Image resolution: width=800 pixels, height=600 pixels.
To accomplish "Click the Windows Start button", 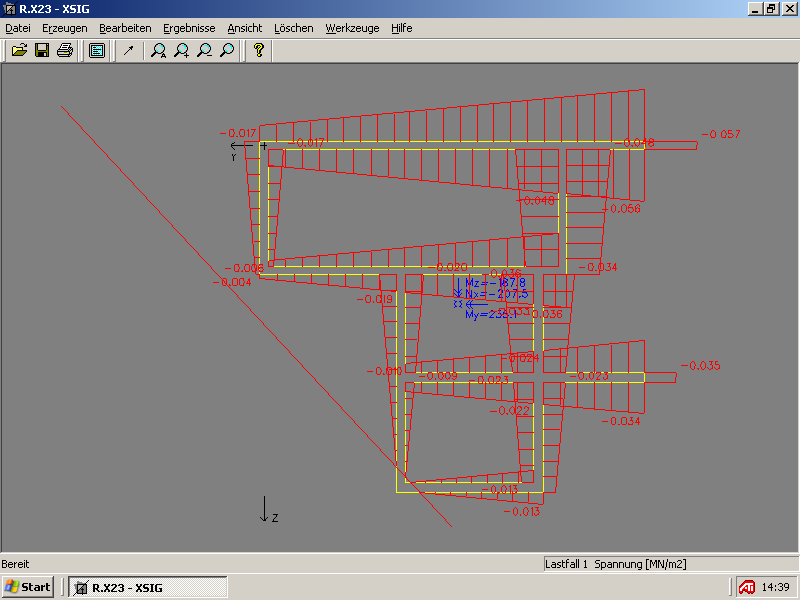I will click(x=28, y=587).
